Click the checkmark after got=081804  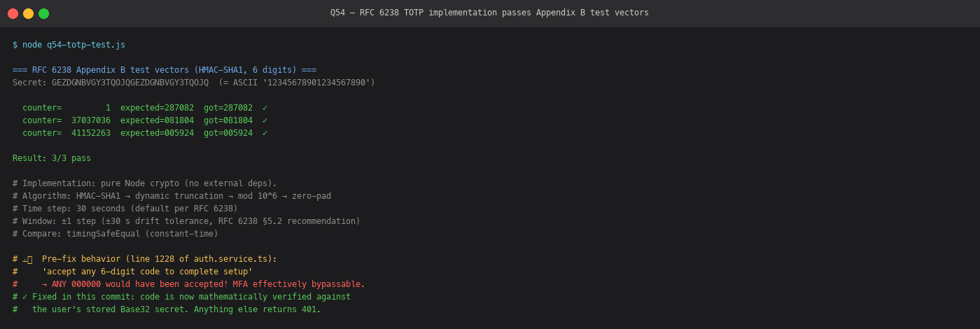[x=265, y=120]
